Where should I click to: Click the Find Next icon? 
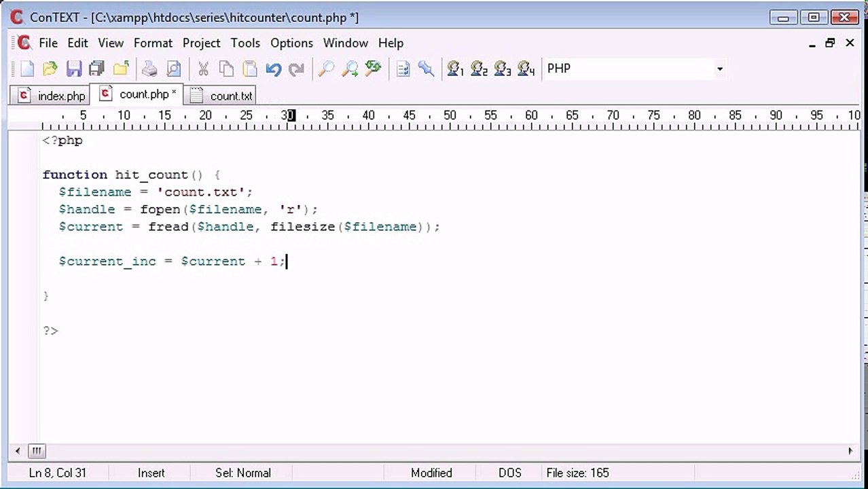(349, 69)
